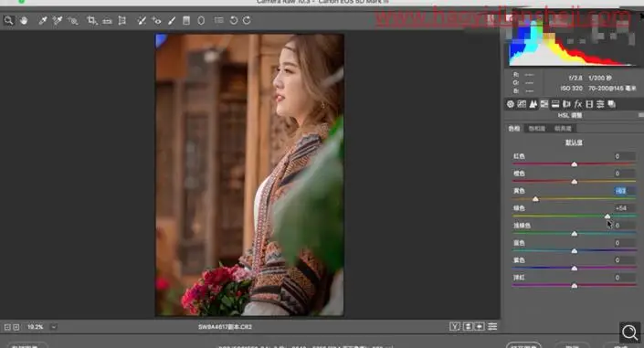
Task: Open HSL panel flyout menu
Action: click(640, 115)
